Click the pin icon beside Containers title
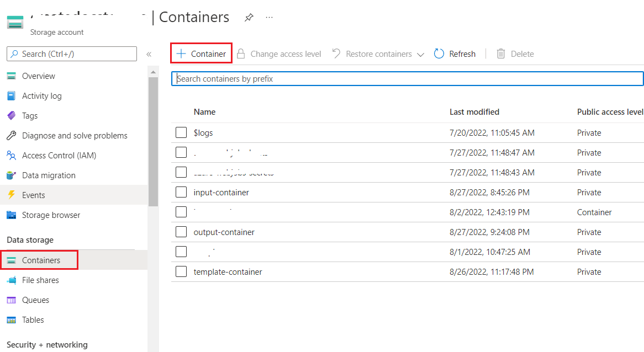This screenshot has width=644, height=352. coord(249,18)
